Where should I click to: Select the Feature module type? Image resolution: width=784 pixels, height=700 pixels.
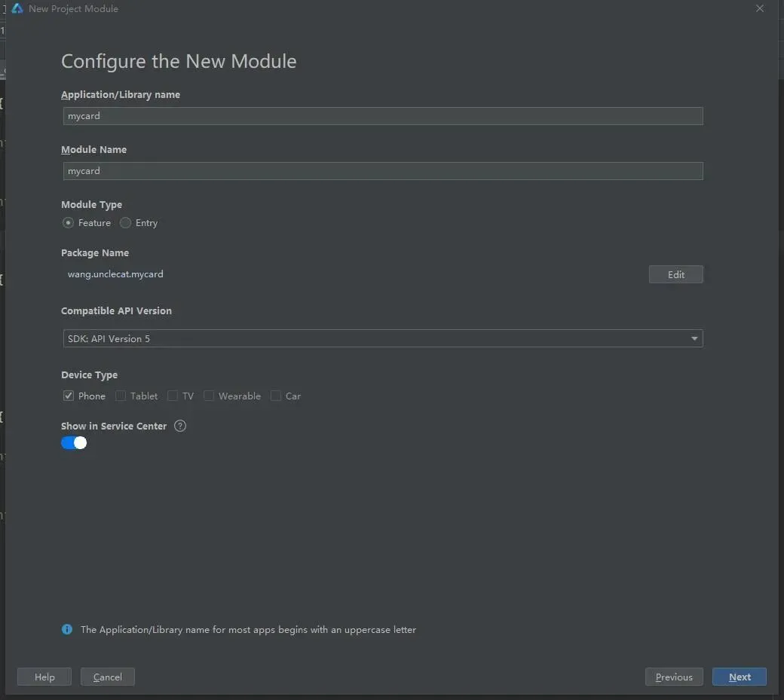[69, 223]
